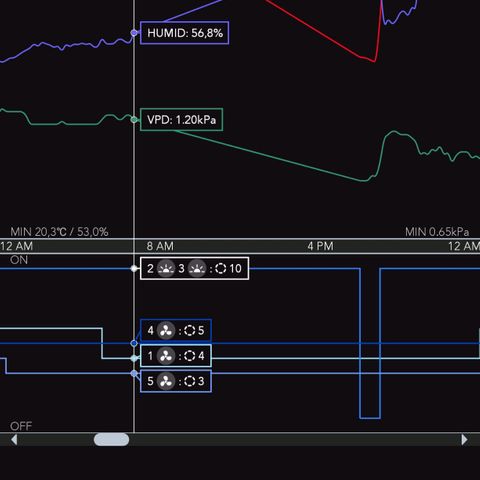The width and height of the screenshot is (480, 480).
Task: Click the 8 AM time label
Action: 160,246
